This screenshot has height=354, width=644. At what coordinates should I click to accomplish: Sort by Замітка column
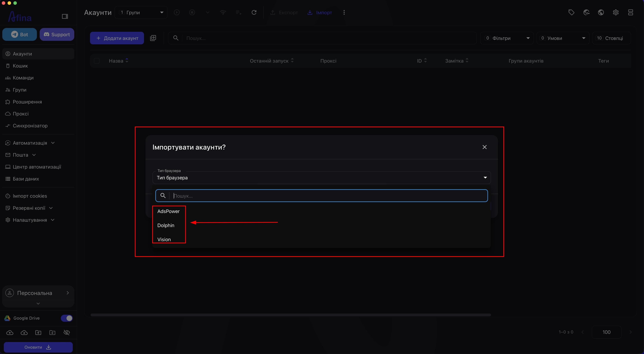click(x=457, y=61)
